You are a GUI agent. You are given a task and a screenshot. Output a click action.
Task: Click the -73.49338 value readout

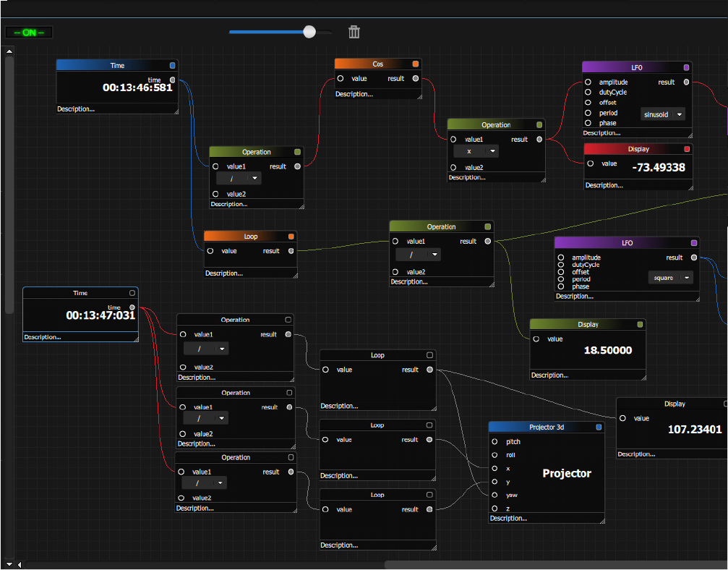(x=659, y=168)
